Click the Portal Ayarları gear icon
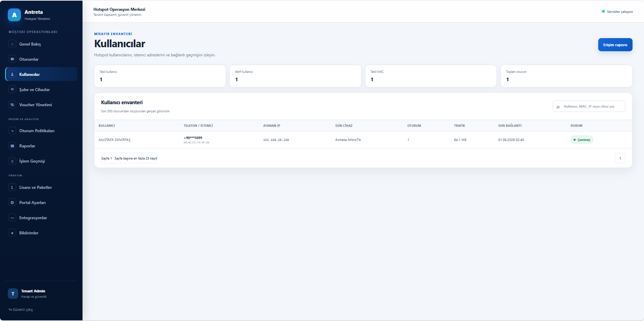The image size is (644, 321). (x=12, y=203)
